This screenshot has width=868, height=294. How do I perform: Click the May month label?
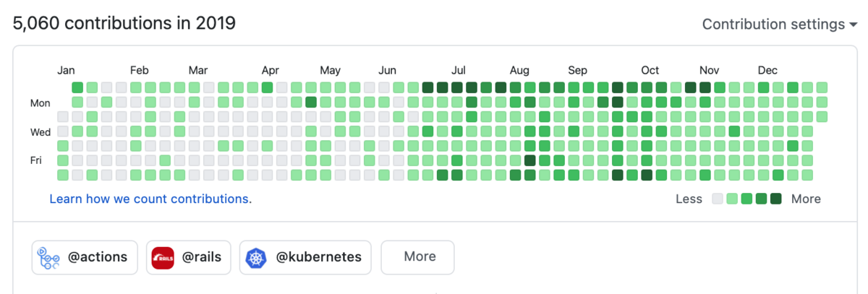point(330,71)
